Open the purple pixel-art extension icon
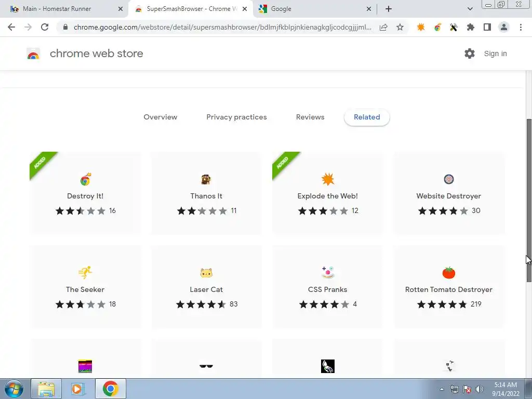The image size is (532, 399). [x=85, y=366]
